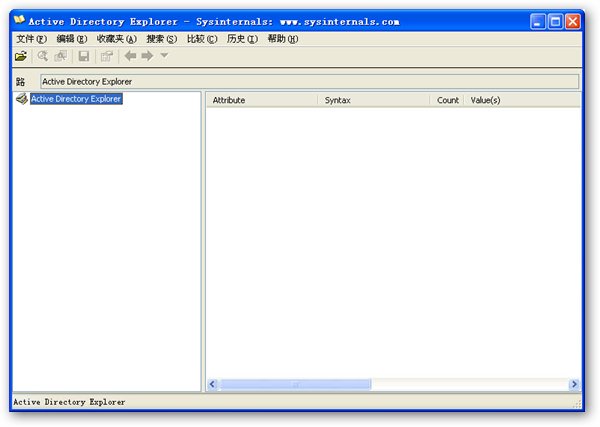Viewport: 600px width, 427px height.
Task: Sort by the Count column header
Action: tap(447, 100)
